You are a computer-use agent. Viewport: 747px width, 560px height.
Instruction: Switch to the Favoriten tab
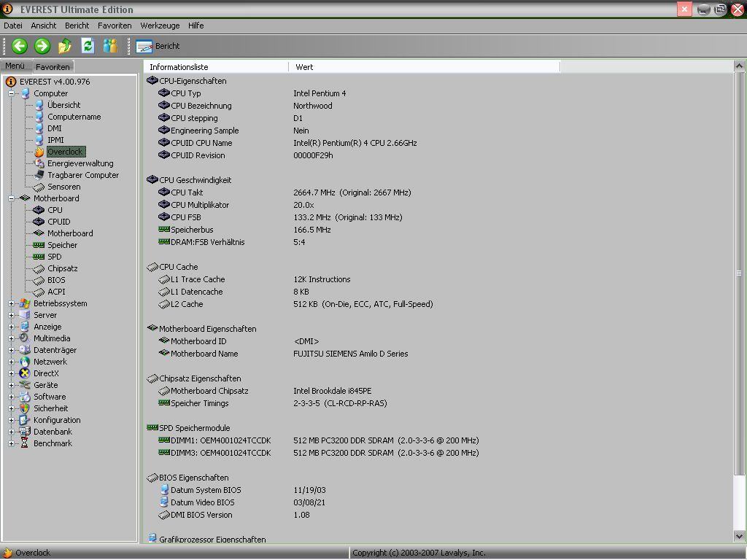tap(53, 66)
